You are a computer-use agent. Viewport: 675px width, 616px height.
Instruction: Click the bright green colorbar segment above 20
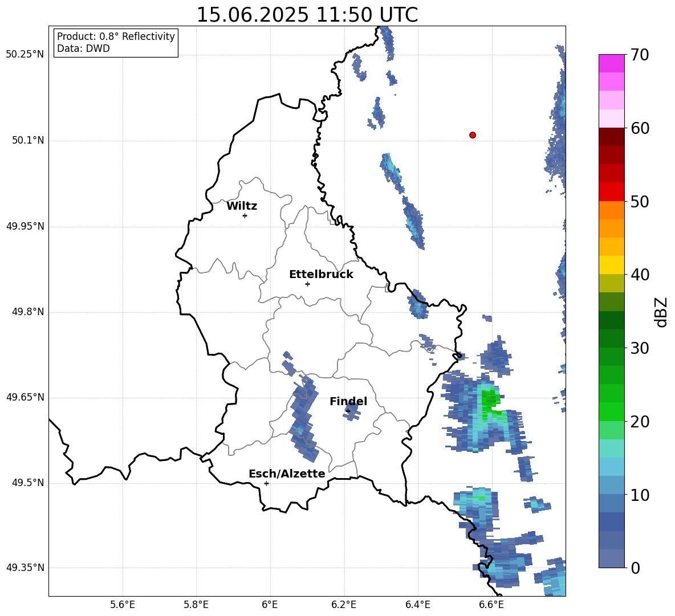(x=611, y=411)
